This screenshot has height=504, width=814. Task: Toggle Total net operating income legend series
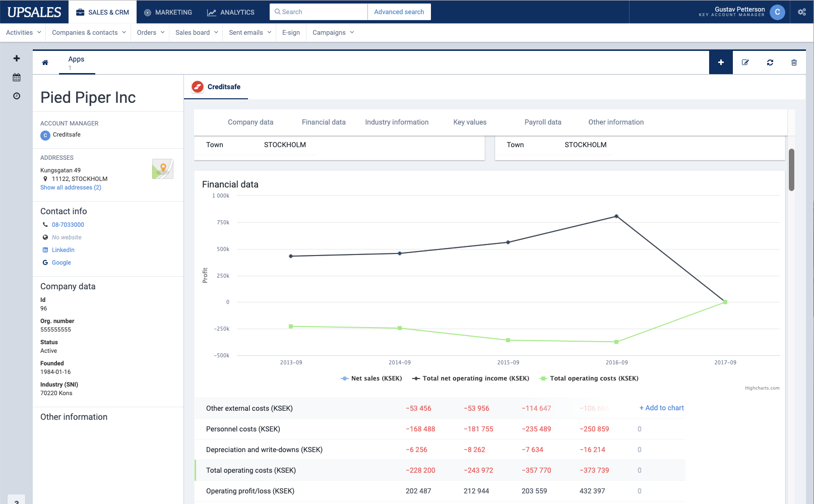(471, 379)
